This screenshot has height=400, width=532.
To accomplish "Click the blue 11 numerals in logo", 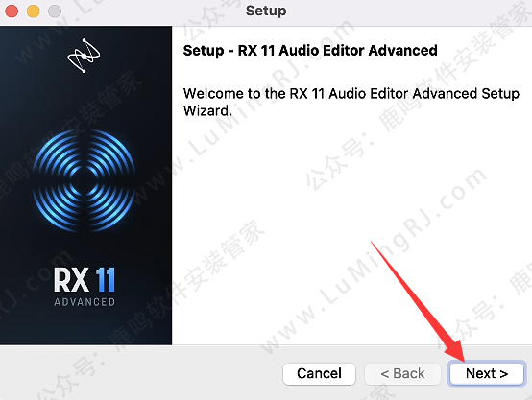I will [106, 280].
